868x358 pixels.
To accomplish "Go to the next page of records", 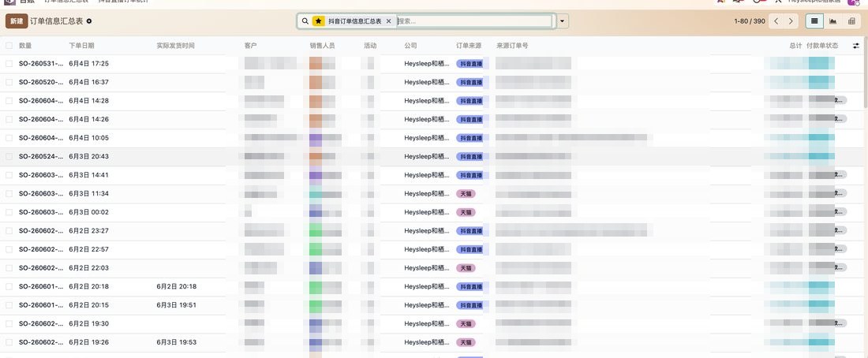I will click(791, 21).
